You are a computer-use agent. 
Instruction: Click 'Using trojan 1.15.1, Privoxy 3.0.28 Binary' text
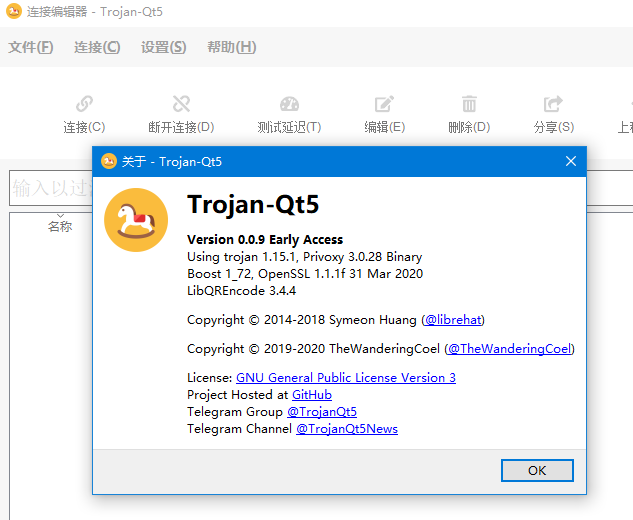point(304,257)
